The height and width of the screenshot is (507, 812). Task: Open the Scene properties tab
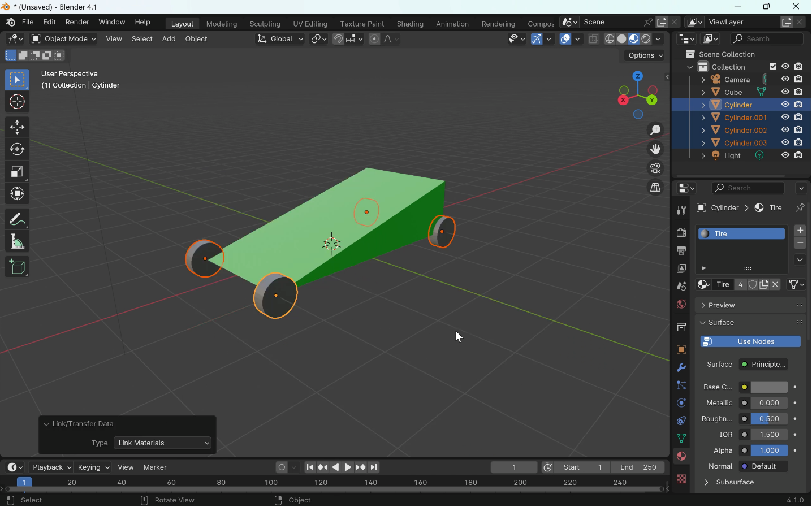pos(682,287)
